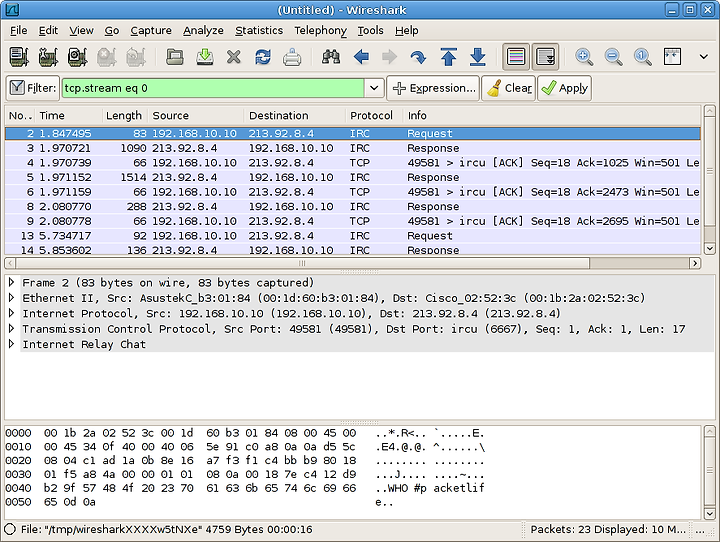Click packet list scroll down arrow

click(709, 248)
